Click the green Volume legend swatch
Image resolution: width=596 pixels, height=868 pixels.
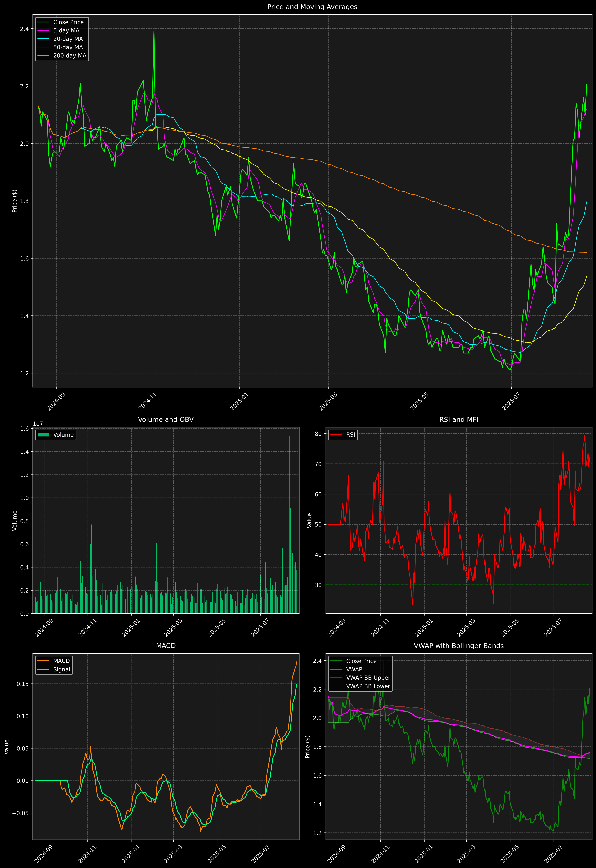coord(43,435)
